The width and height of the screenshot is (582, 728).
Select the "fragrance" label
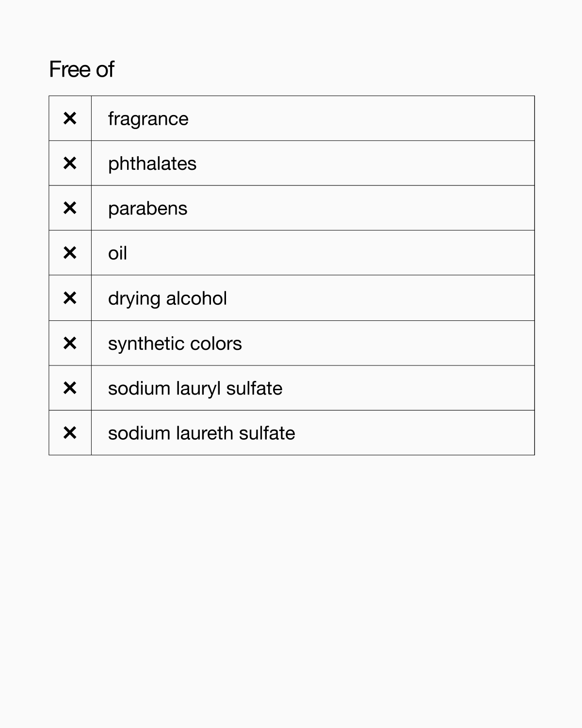[x=148, y=119]
